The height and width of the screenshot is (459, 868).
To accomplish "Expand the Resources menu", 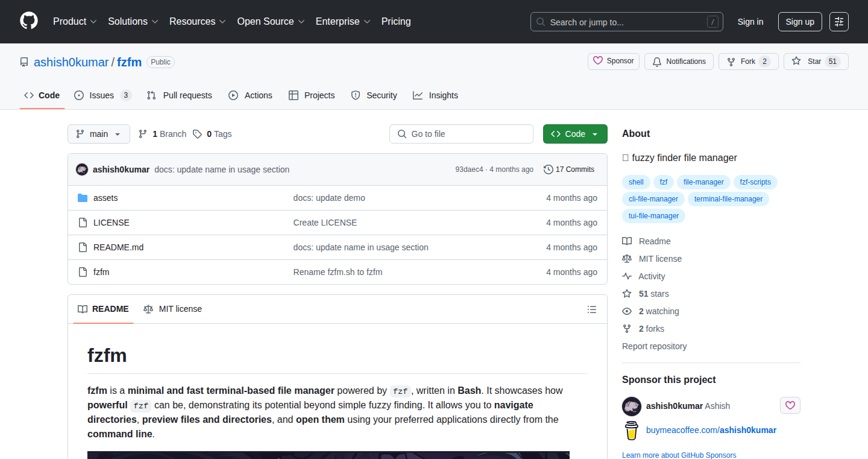I will coord(198,21).
